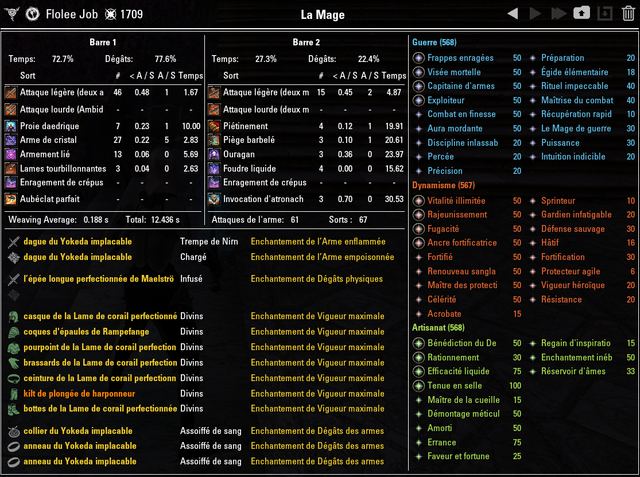Click the Barre 1 Dégâts value 77.6%

pos(165,59)
